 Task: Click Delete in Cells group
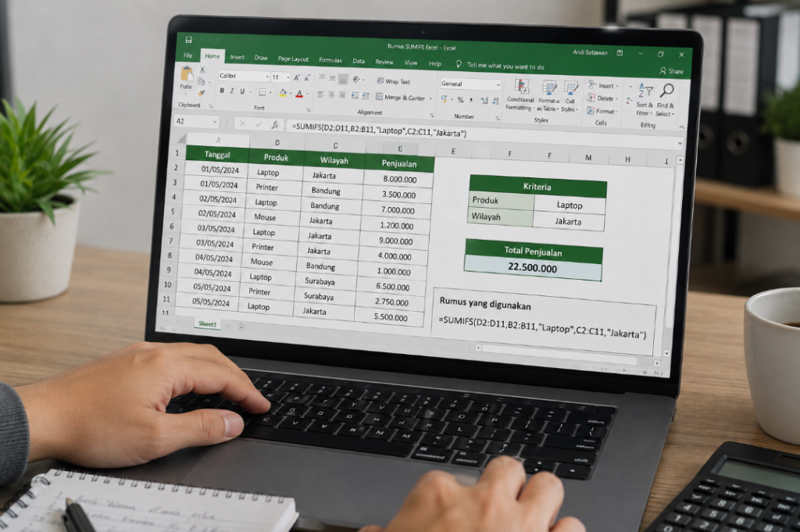click(x=602, y=98)
